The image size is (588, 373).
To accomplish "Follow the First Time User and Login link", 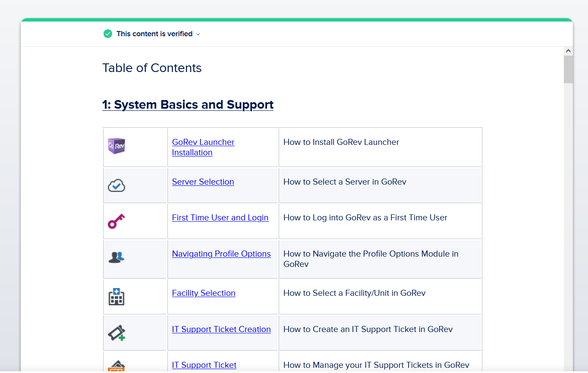I will click(x=220, y=217).
